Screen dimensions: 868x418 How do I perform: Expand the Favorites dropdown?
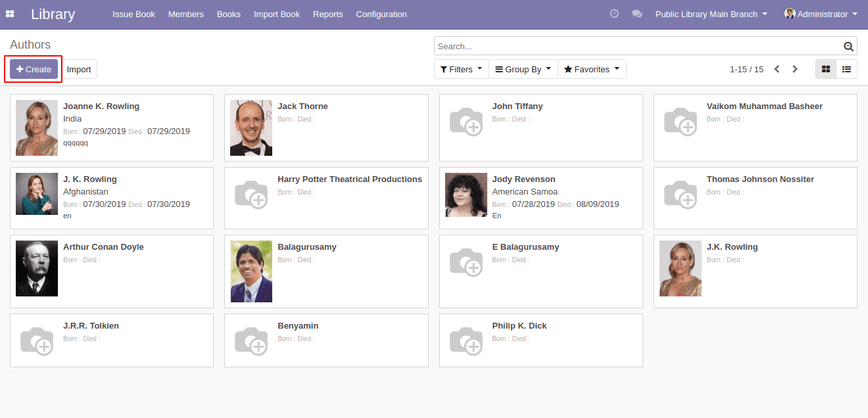592,69
